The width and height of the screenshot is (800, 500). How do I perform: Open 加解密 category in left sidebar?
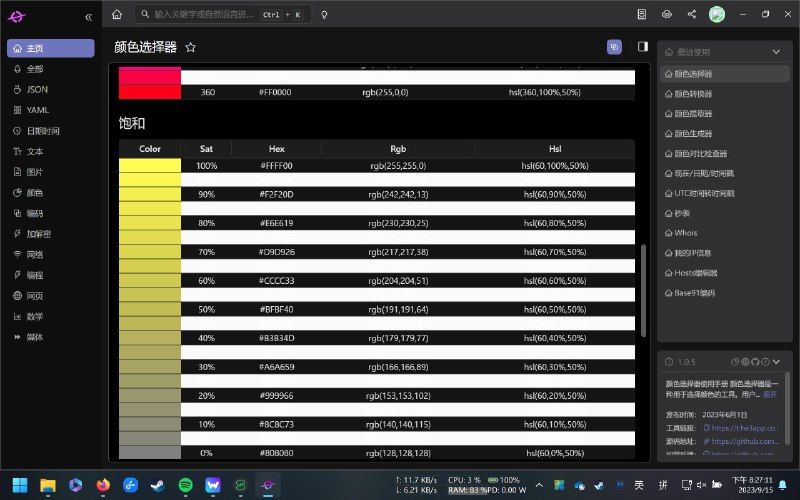pos(40,233)
